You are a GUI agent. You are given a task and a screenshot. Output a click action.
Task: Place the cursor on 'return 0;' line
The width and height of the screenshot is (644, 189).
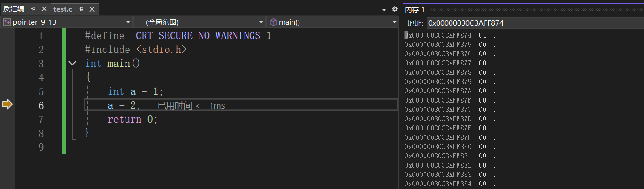pos(133,119)
